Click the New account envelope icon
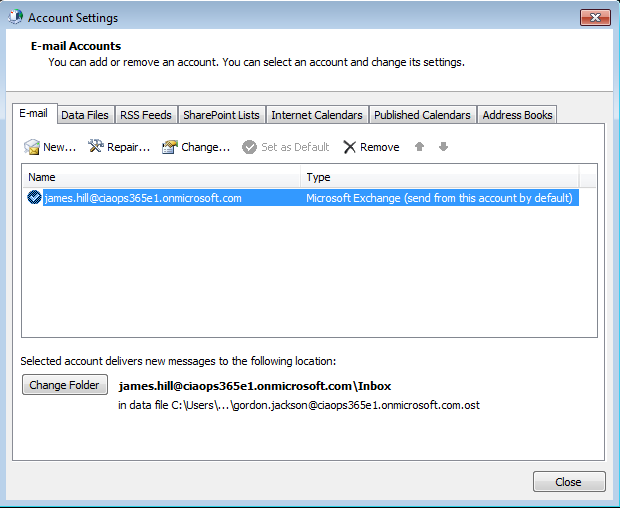 pos(32,147)
